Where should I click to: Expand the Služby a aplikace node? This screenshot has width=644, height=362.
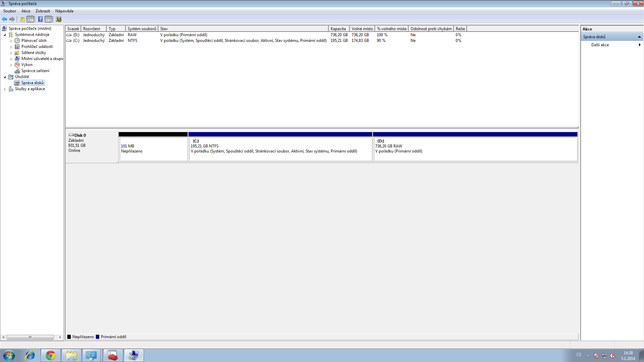pyautogui.click(x=5, y=89)
